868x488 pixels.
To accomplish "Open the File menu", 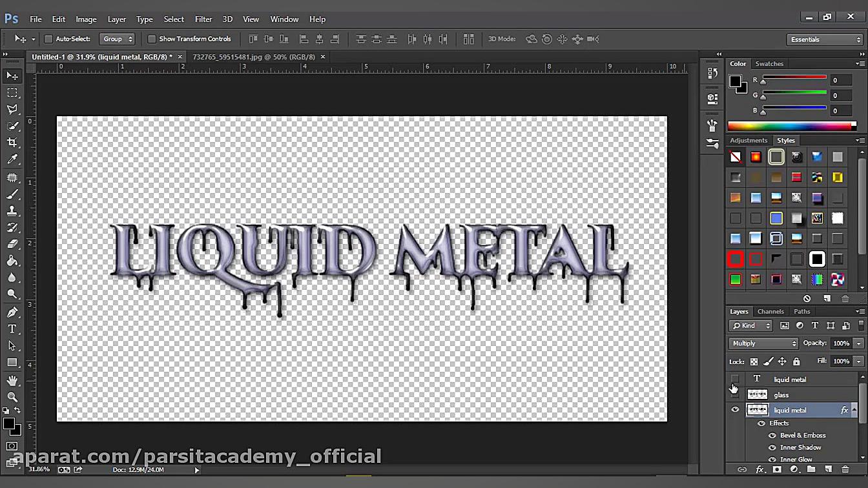I will (x=36, y=19).
